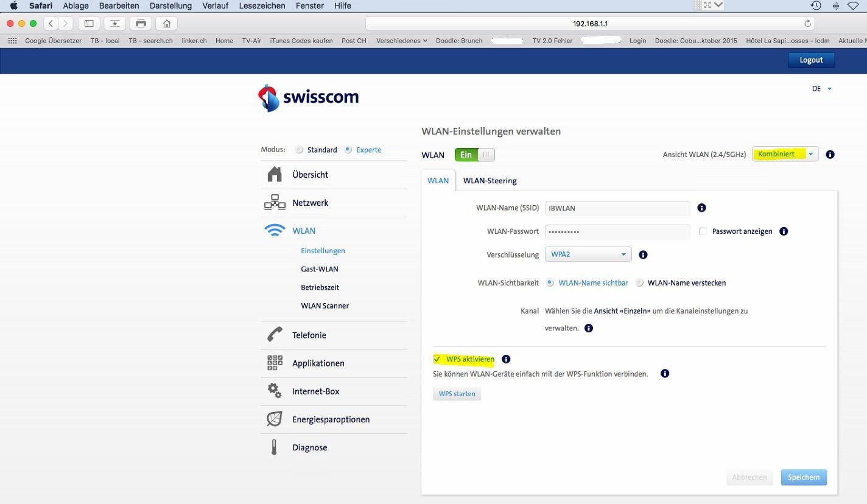Reload the page via address bar icon

point(808,24)
